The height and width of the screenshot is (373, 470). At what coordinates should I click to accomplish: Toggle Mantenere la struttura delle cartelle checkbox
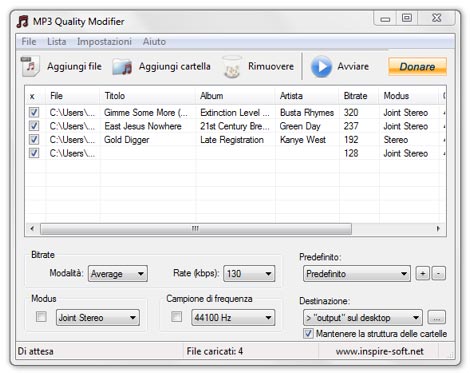[x=308, y=334]
